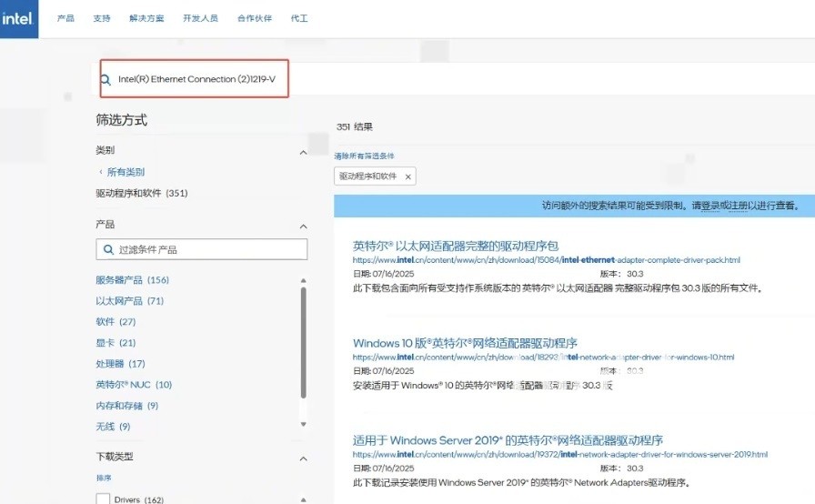Click the product list scroll-up arrow
The image size is (815, 504).
(x=304, y=280)
